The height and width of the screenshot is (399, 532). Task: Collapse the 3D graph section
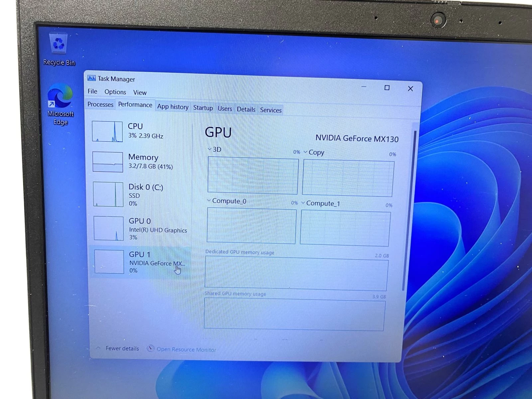[210, 149]
